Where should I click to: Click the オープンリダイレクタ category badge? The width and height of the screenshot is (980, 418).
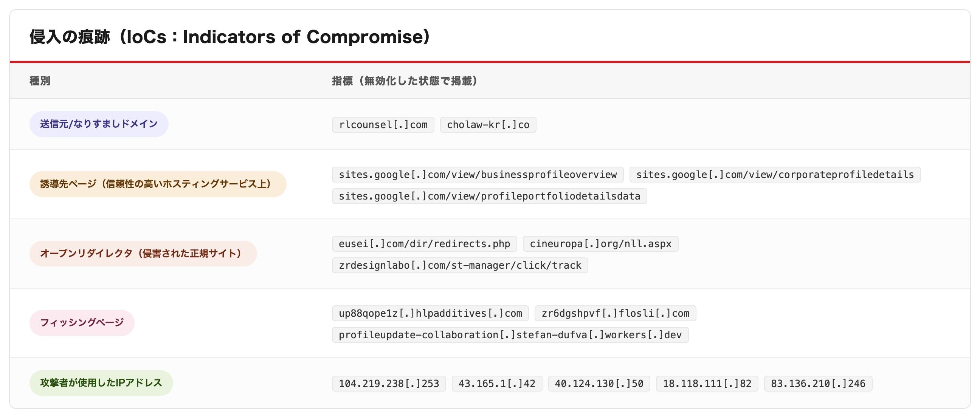tap(143, 254)
